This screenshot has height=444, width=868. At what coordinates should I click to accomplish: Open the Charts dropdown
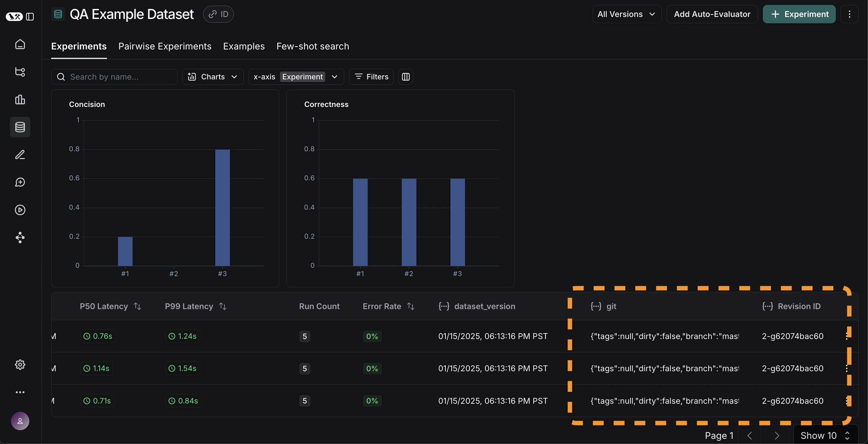pos(213,77)
